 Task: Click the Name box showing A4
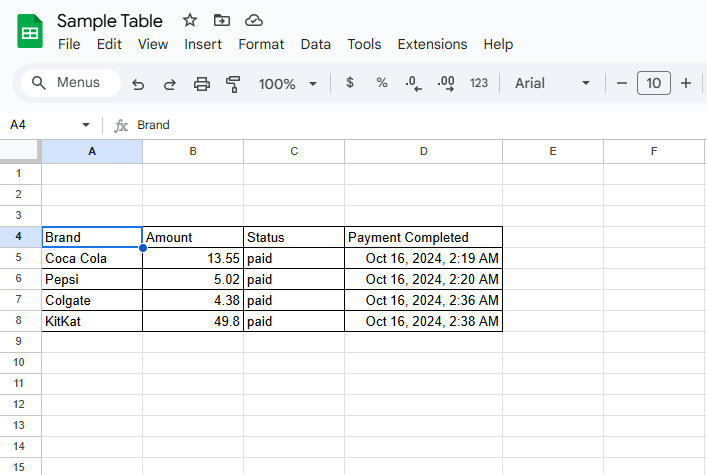pos(43,125)
